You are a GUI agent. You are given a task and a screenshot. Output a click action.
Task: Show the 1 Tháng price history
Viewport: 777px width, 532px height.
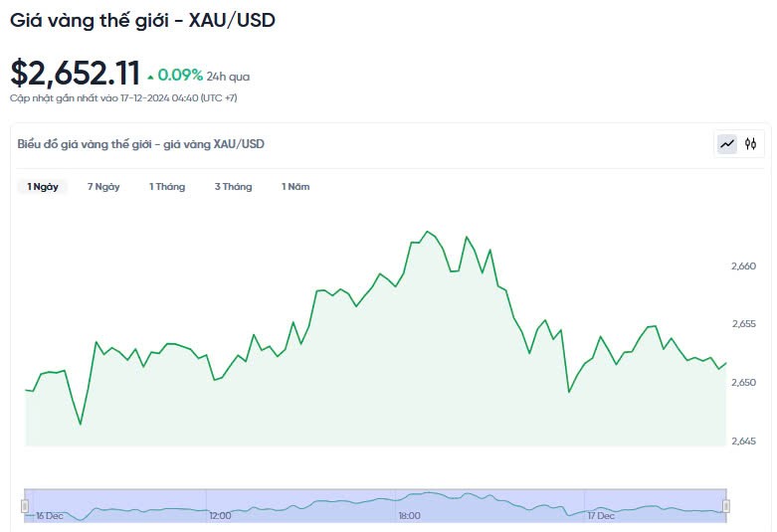(x=167, y=187)
